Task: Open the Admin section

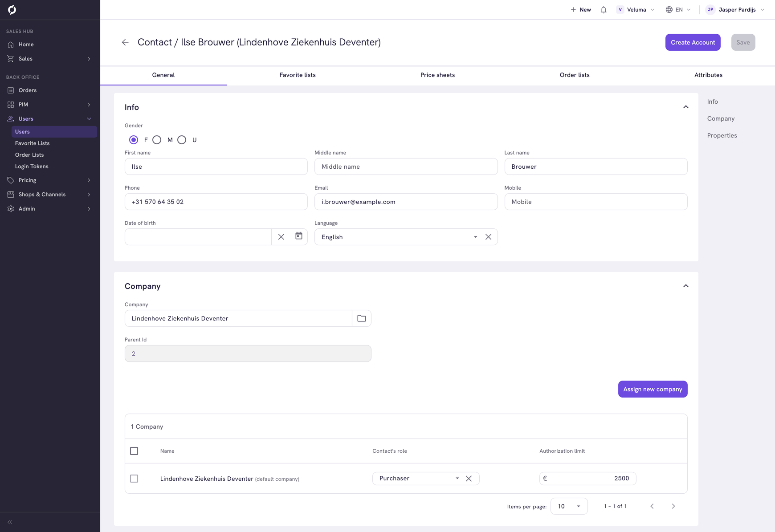Action: point(27,209)
